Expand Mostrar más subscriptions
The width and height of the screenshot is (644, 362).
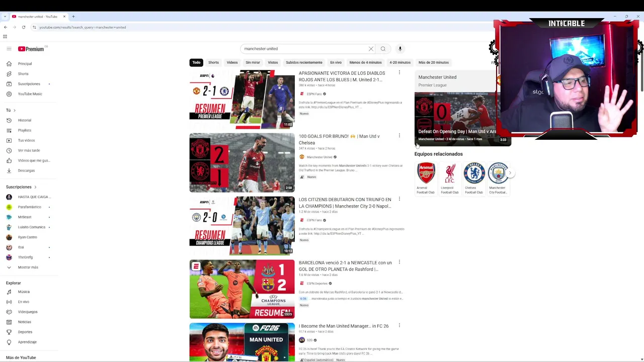[28, 267]
